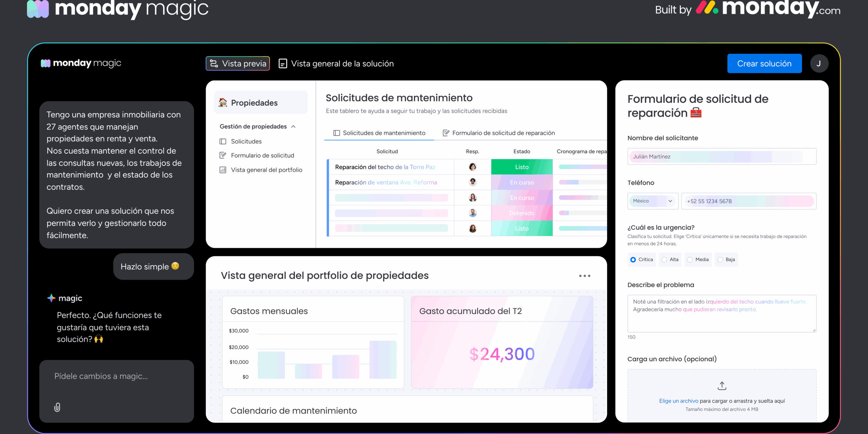868x434 pixels.
Task: Switch to Vista general de la solución tab
Action: [x=336, y=64]
